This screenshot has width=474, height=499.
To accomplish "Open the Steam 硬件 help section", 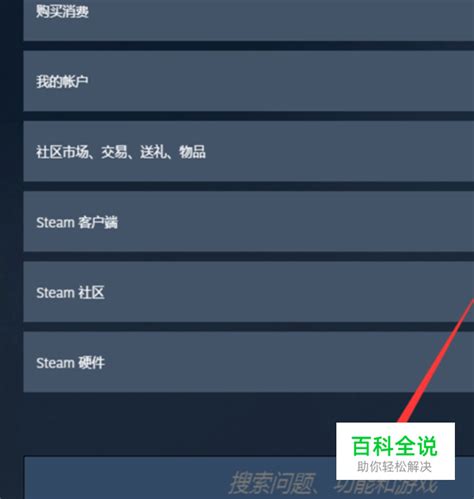I will click(249, 362).
